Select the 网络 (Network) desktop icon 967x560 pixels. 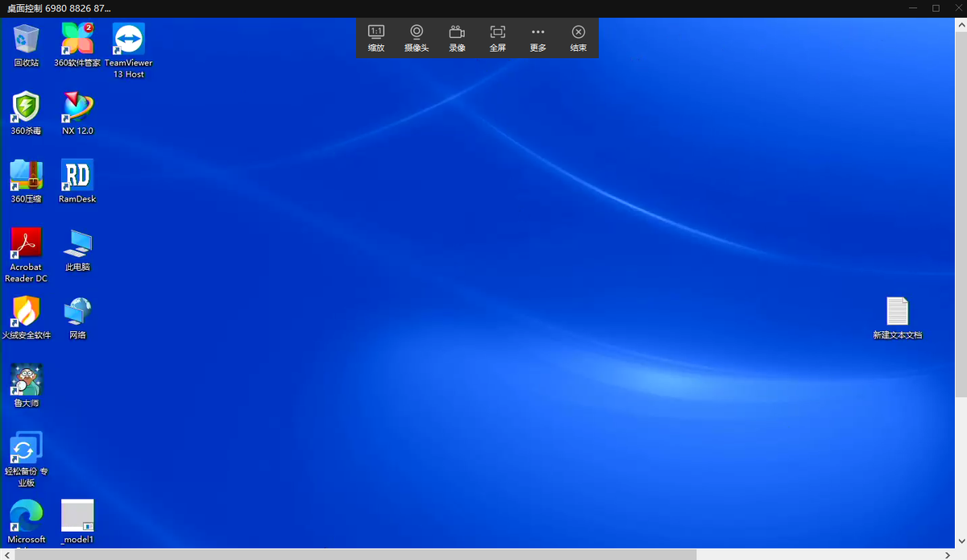[77, 317]
